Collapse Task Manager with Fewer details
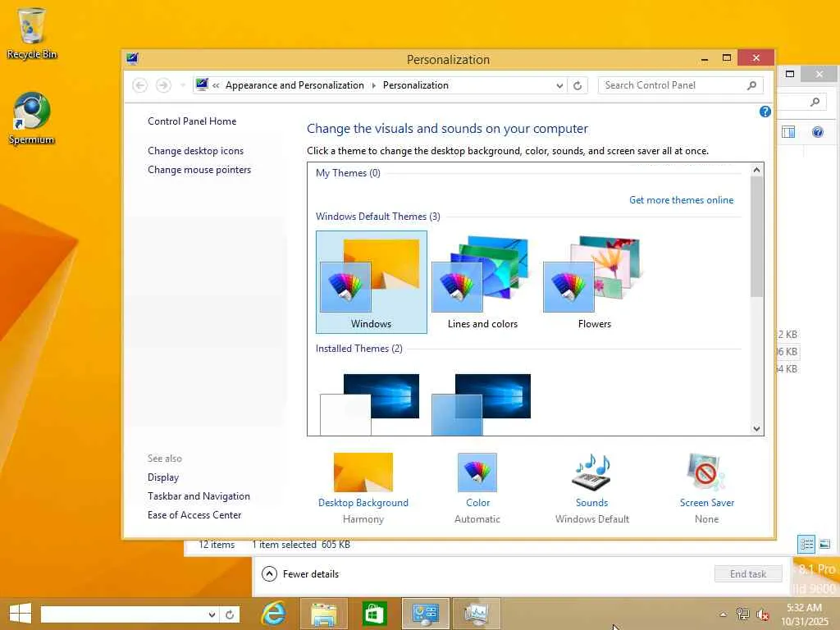 point(300,573)
